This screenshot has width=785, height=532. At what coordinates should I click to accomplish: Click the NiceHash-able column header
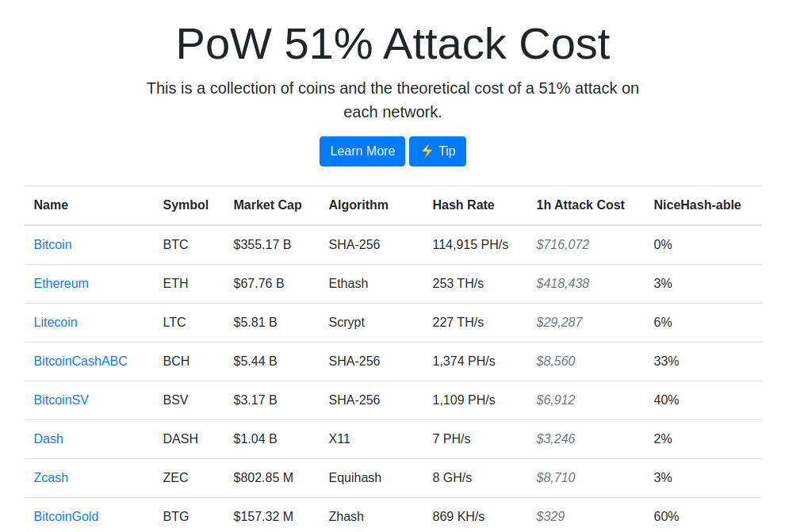pos(697,205)
